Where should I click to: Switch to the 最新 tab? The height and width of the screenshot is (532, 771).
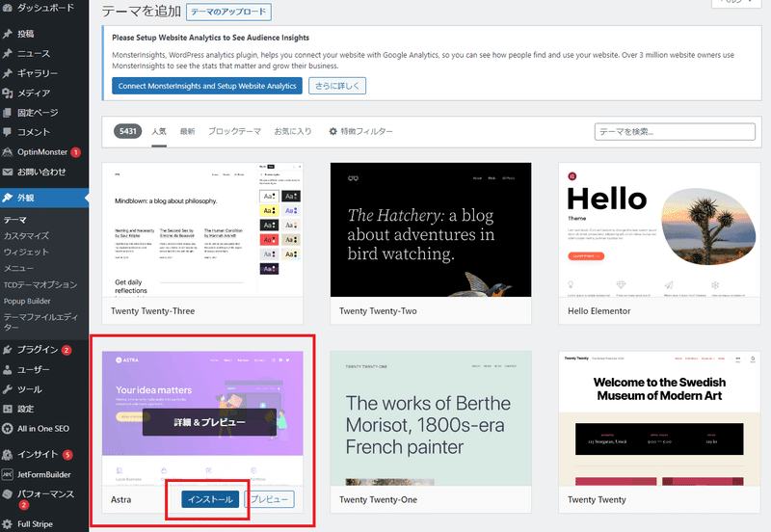click(187, 131)
